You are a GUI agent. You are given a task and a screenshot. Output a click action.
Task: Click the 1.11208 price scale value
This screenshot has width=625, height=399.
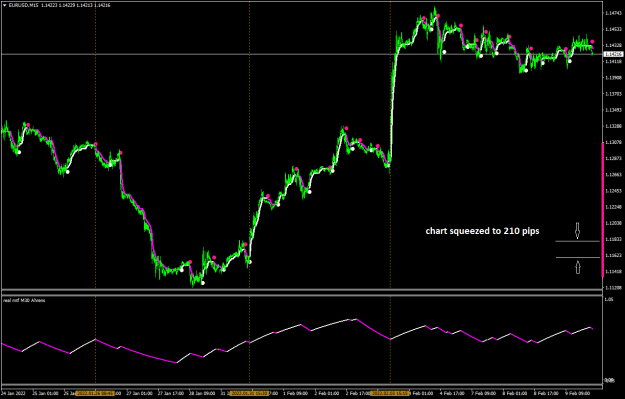(x=613, y=287)
